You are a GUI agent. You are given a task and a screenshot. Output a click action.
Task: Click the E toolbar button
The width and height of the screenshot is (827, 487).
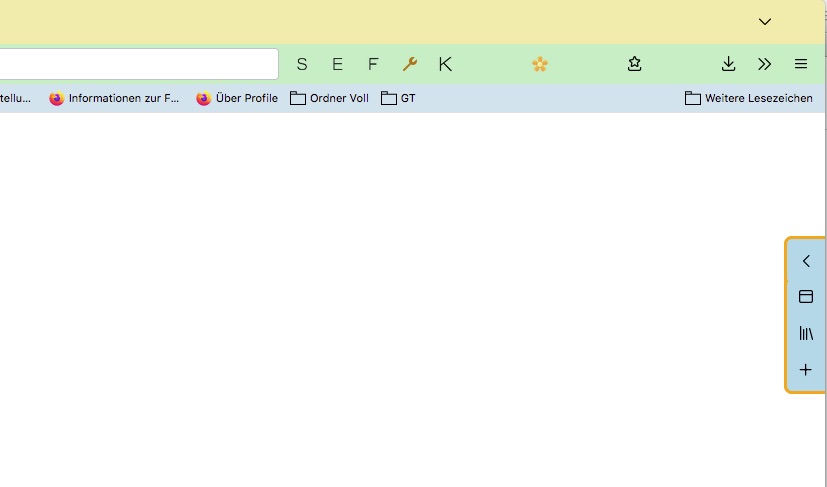[338, 64]
